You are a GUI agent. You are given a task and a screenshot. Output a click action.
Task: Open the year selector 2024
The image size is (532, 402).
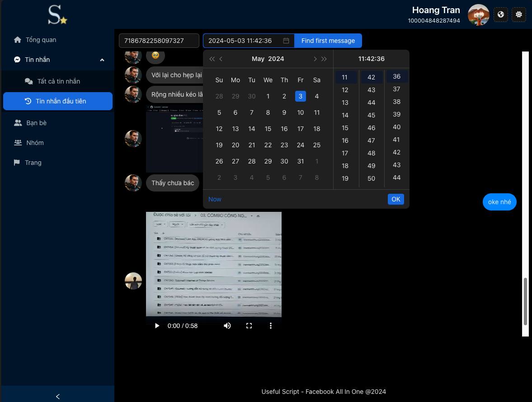click(276, 59)
